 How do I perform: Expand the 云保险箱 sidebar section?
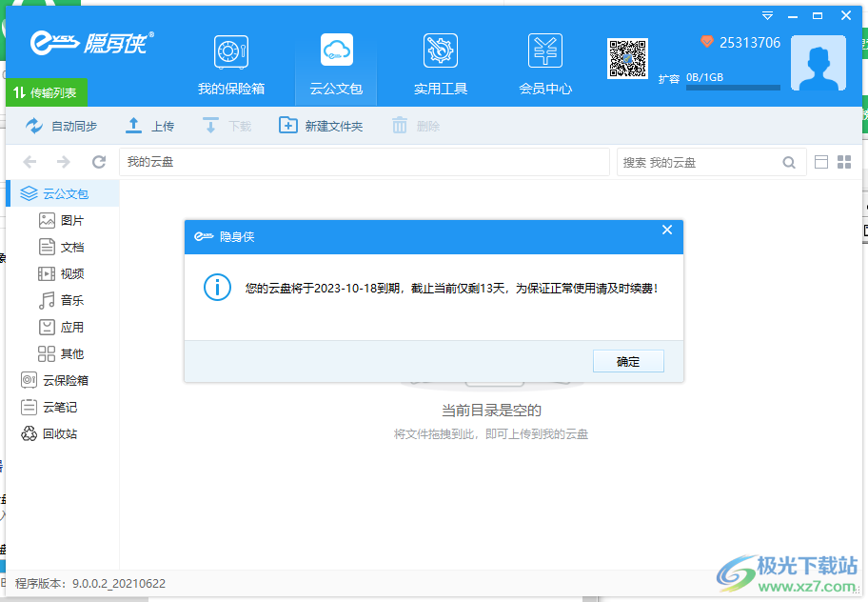(59, 380)
